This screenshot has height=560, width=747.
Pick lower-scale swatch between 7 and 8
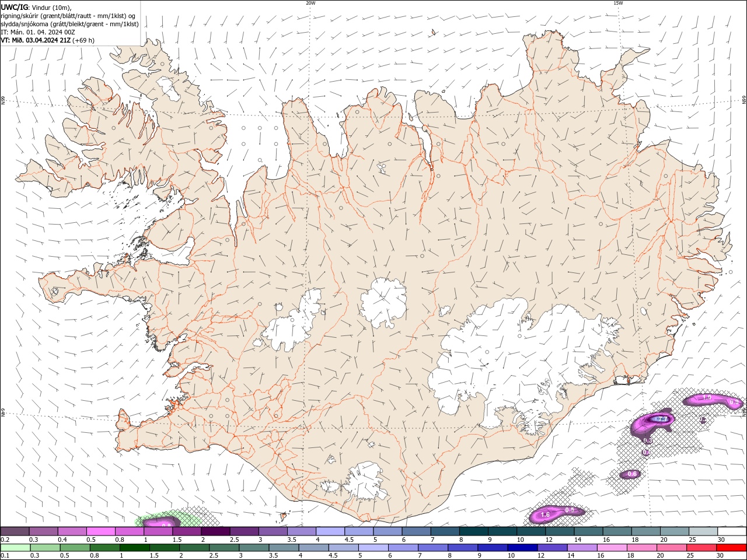click(x=433, y=548)
